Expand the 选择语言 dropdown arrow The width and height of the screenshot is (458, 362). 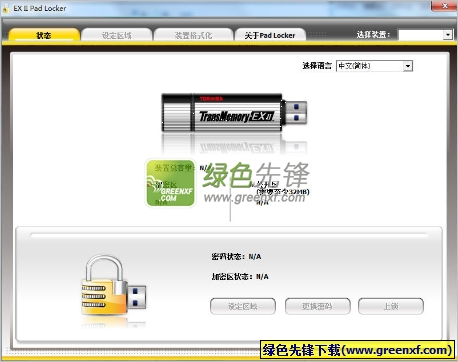coord(408,66)
